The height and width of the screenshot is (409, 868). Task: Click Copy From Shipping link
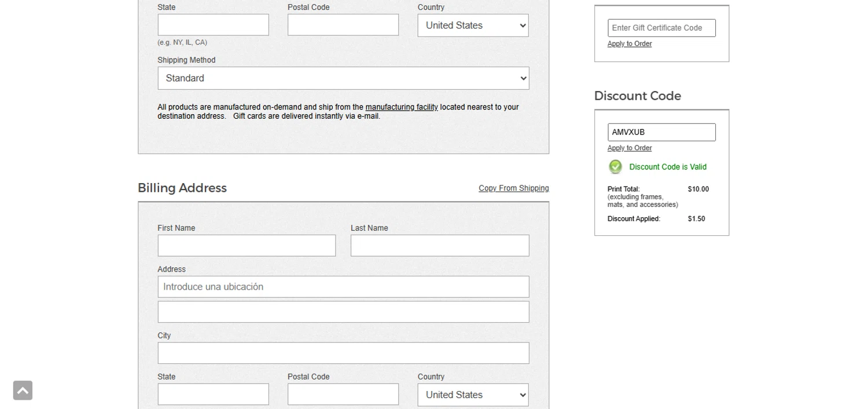[x=514, y=188]
